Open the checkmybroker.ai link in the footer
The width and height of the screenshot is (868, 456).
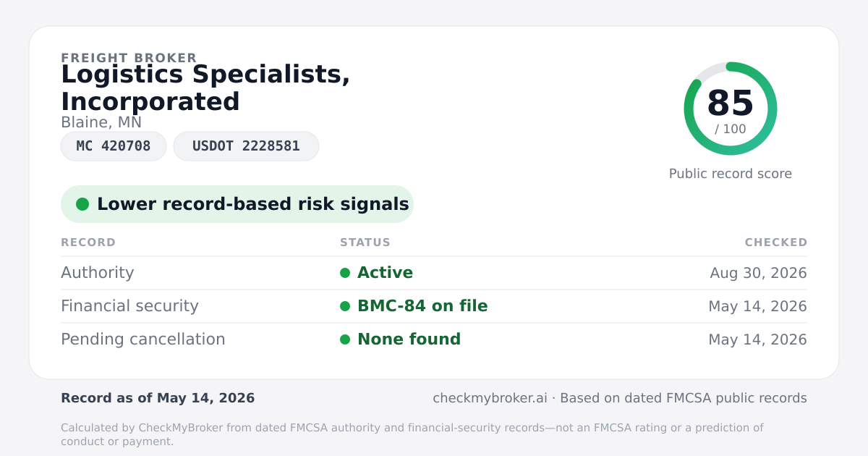click(x=490, y=398)
